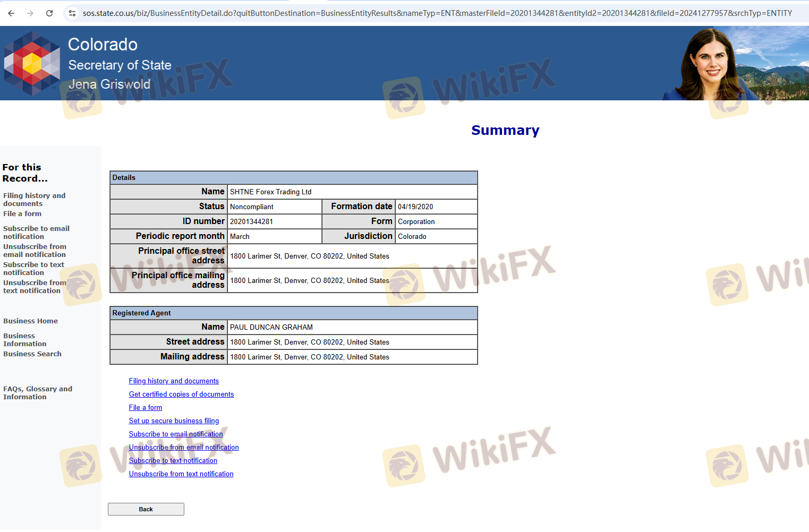Open sidebar Subscribe to text notification

(x=33, y=269)
